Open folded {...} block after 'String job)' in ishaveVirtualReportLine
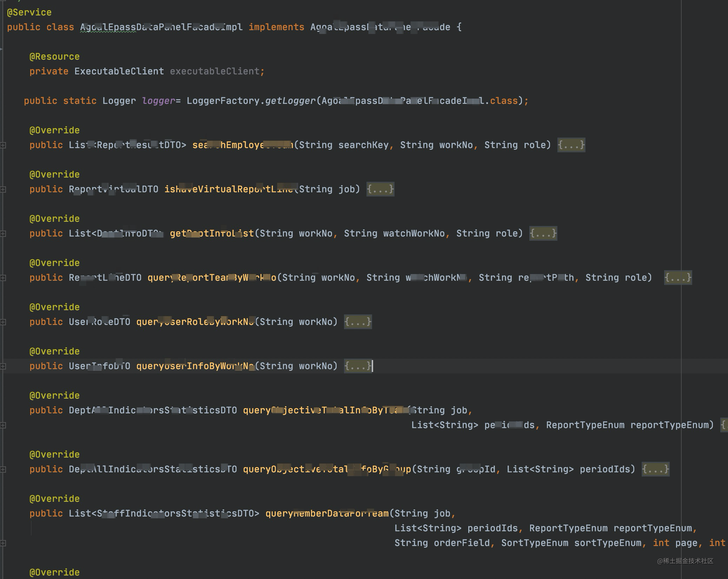The width and height of the screenshot is (728, 579). [x=380, y=189]
